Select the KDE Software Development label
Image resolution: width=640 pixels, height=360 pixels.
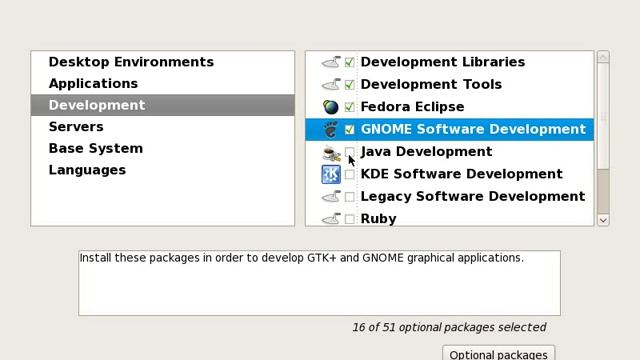[462, 174]
